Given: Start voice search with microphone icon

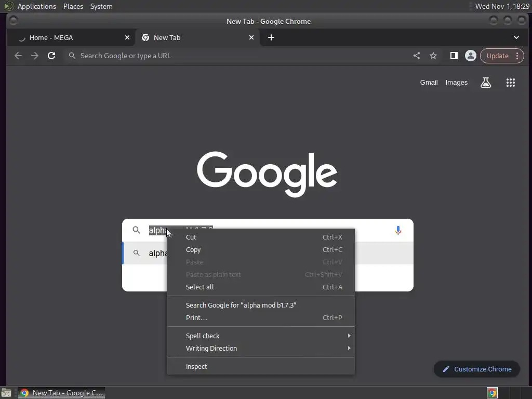Looking at the screenshot, I should [398, 230].
